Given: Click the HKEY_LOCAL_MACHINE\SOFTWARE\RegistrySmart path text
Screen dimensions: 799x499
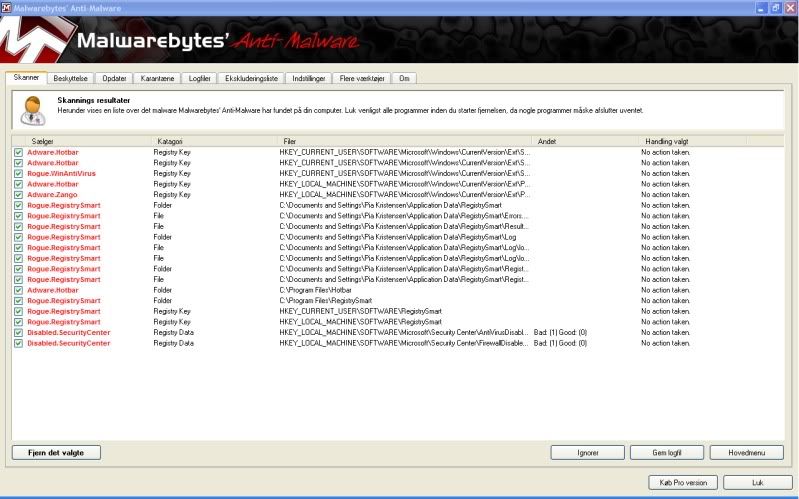Looking at the screenshot, I should [360, 322].
